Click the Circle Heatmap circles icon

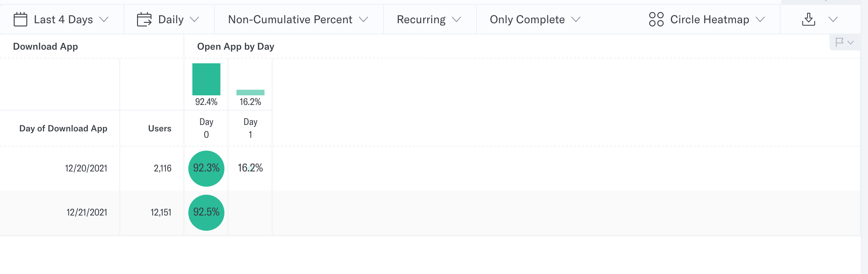tap(656, 19)
